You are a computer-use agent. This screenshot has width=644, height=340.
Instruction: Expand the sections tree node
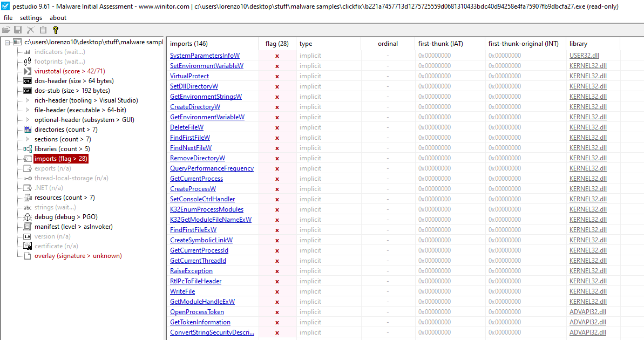point(28,139)
